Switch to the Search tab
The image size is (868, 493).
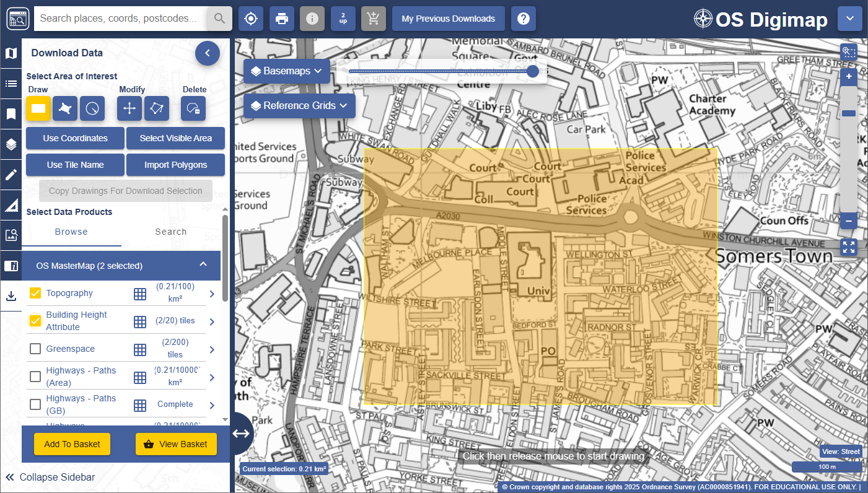170,232
